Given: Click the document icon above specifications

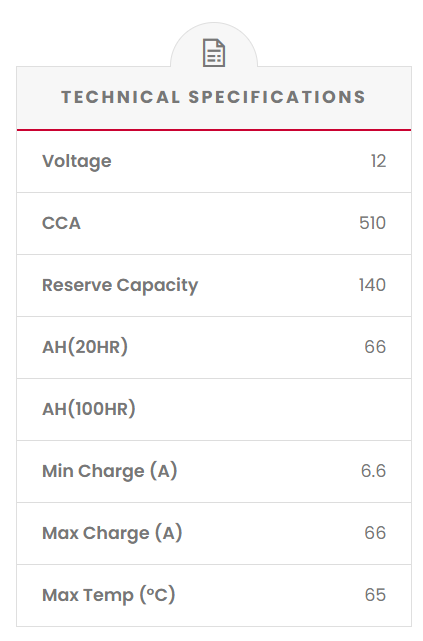Looking at the screenshot, I should 214,53.
